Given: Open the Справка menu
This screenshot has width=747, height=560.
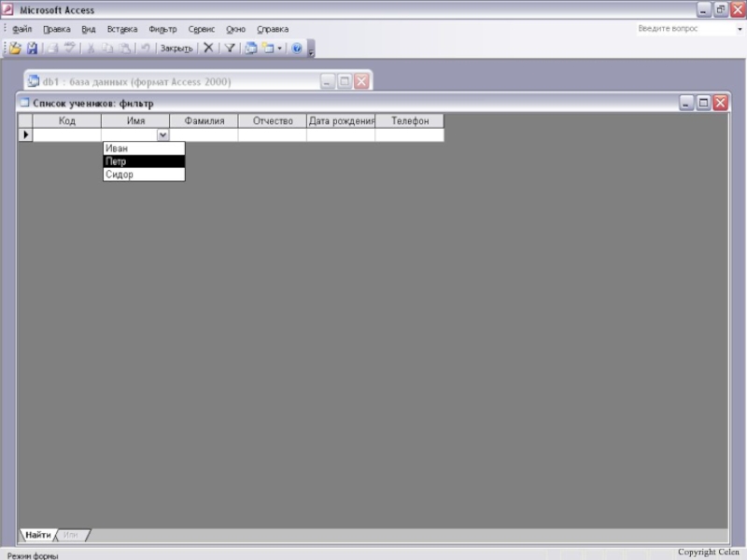Looking at the screenshot, I should pyautogui.click(x=273, y=29).
